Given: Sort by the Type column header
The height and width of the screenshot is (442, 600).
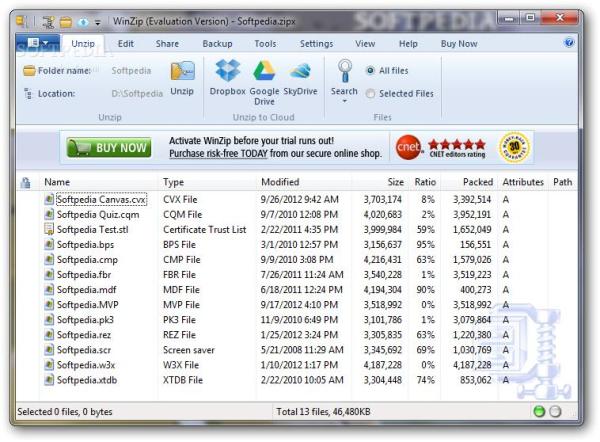Looking at the screenshot, I should [x=207, y=182].
